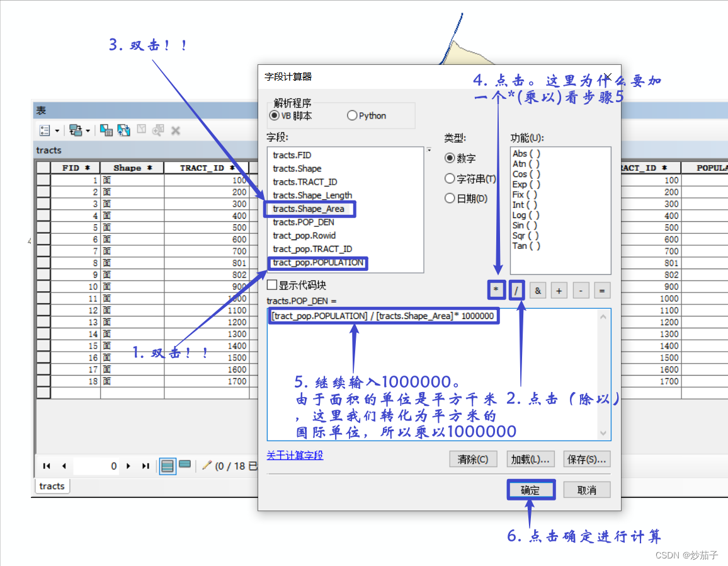This screenshot has width=728, height=566.
Task: Click the Related Tables toolbar icon
Action: [76, 130]
